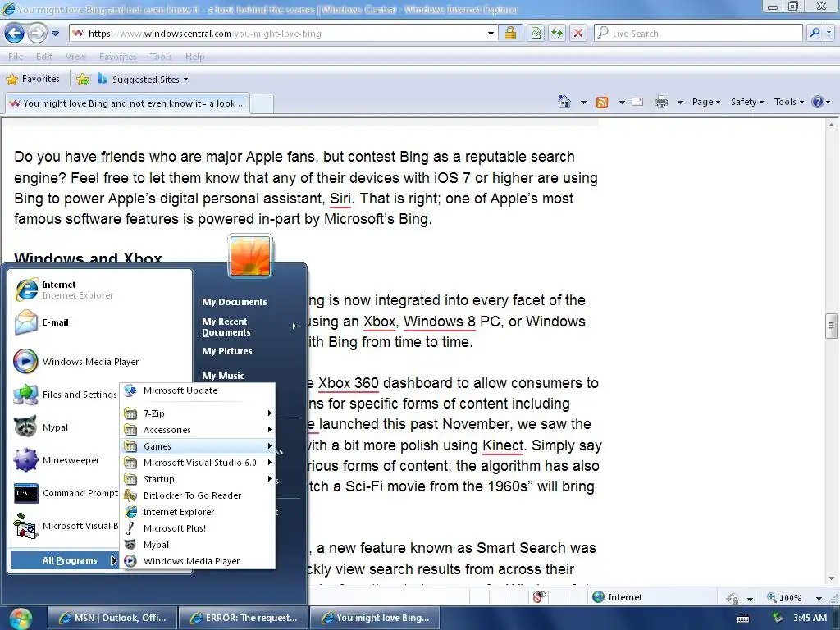Launch Mypal from Start menu left column
The image size is (840, 630).
[x=66, y=427]
